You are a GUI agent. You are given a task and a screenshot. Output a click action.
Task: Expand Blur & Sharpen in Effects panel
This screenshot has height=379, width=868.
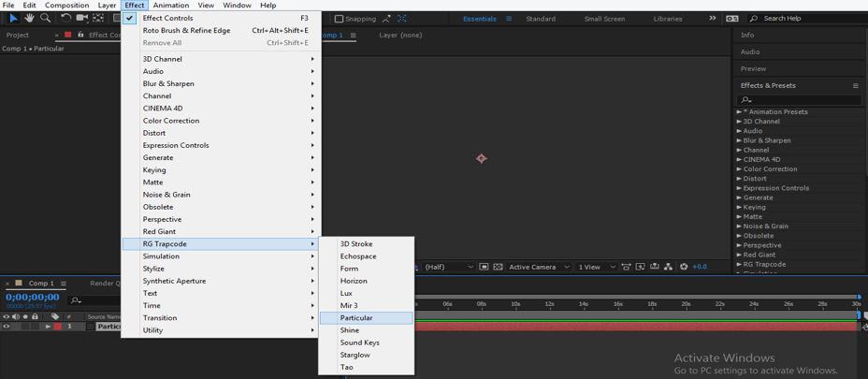pos(739,140)
